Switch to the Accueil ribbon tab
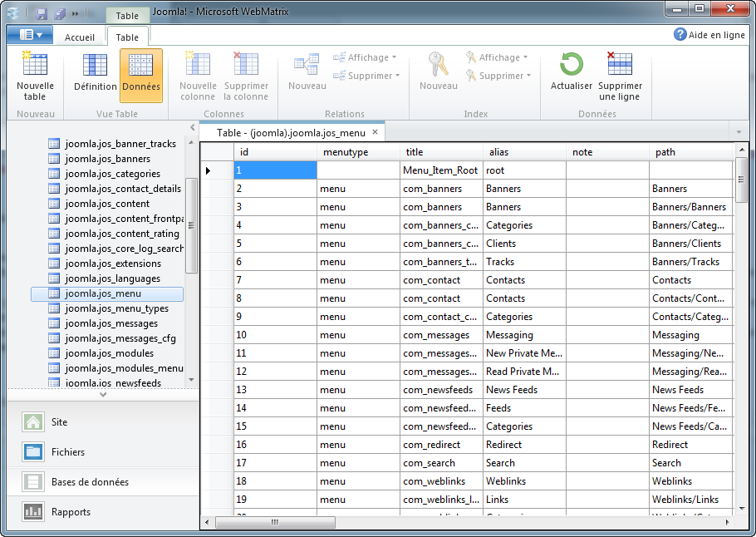This screenshot has height=537, width=756. 80,37
